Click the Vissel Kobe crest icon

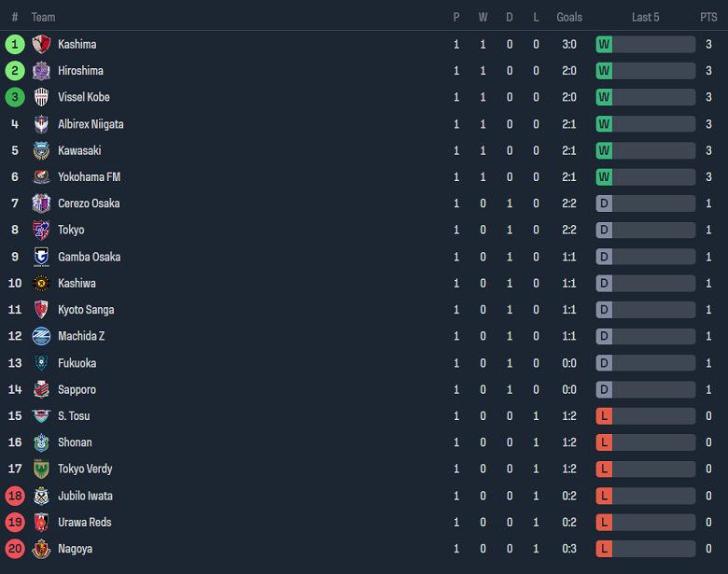tap(41, 97)
